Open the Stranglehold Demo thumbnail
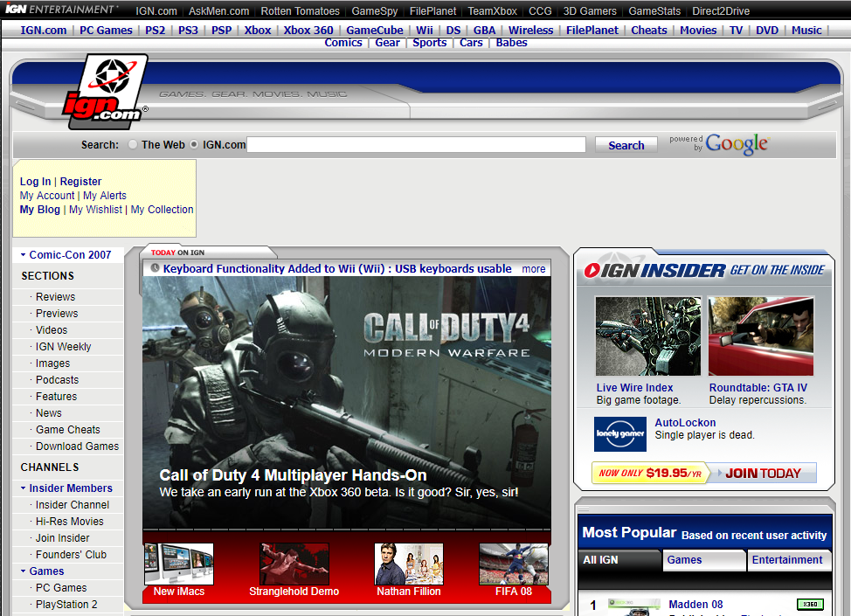The height and width of the screenshot is (616, 851). pos(294,564)
